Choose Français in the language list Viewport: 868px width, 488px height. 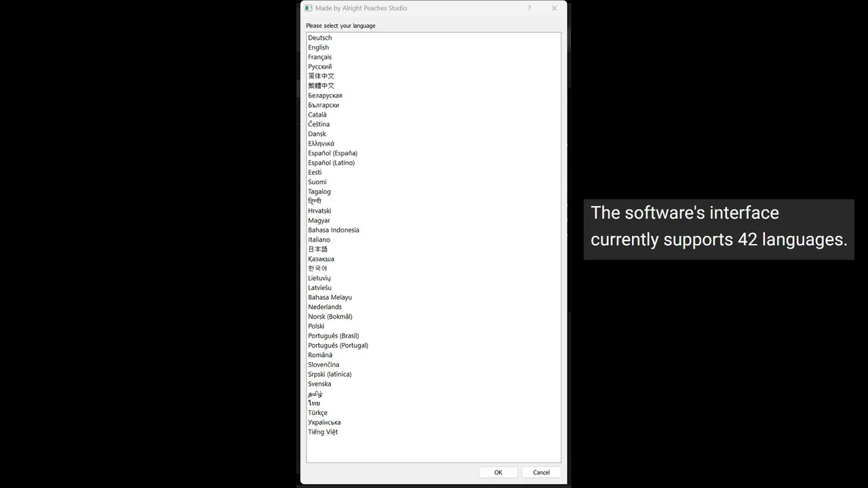pos(319,57)
